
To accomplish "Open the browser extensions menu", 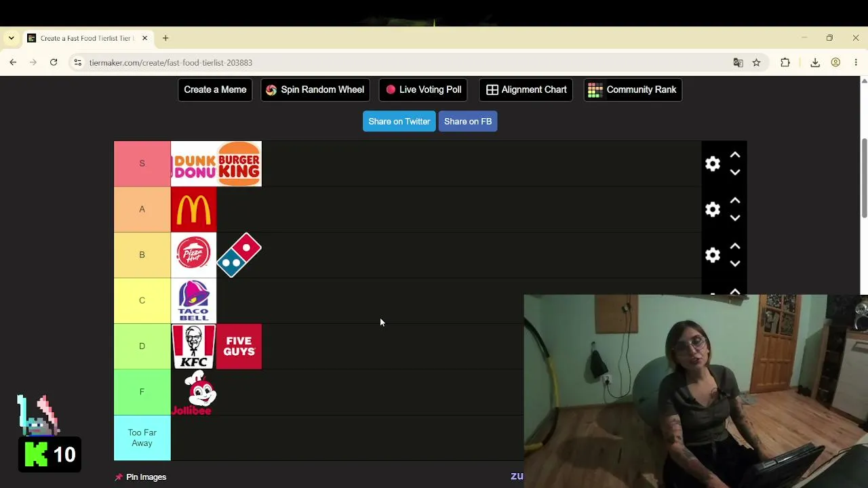I will pos(785,62).
